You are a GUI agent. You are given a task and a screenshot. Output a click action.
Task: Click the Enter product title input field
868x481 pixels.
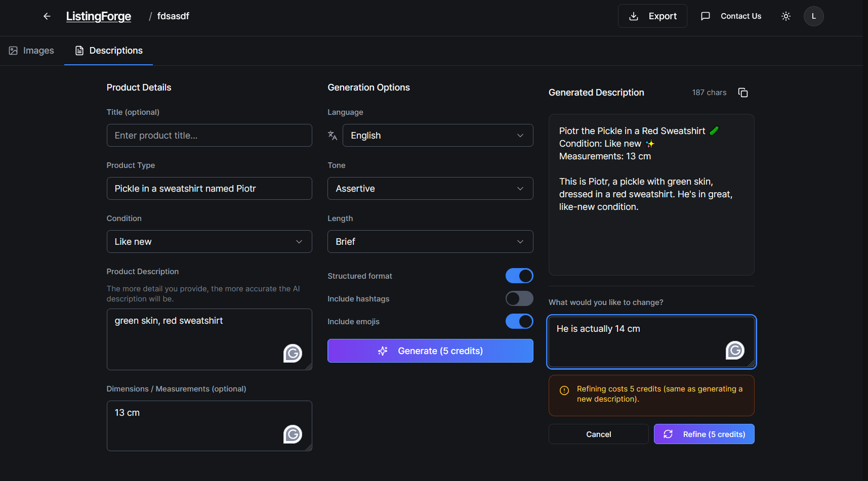209,135
